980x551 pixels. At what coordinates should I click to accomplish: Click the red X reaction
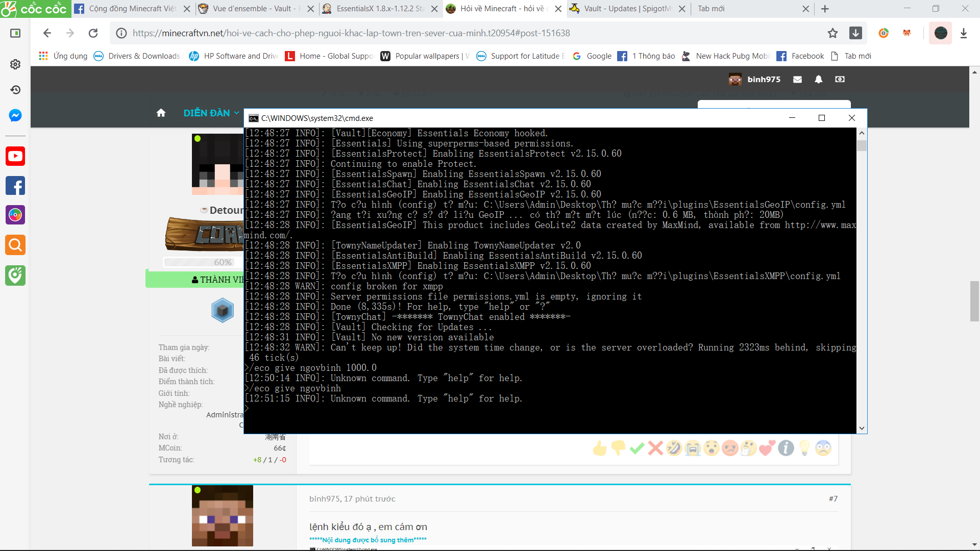point(655,448)
